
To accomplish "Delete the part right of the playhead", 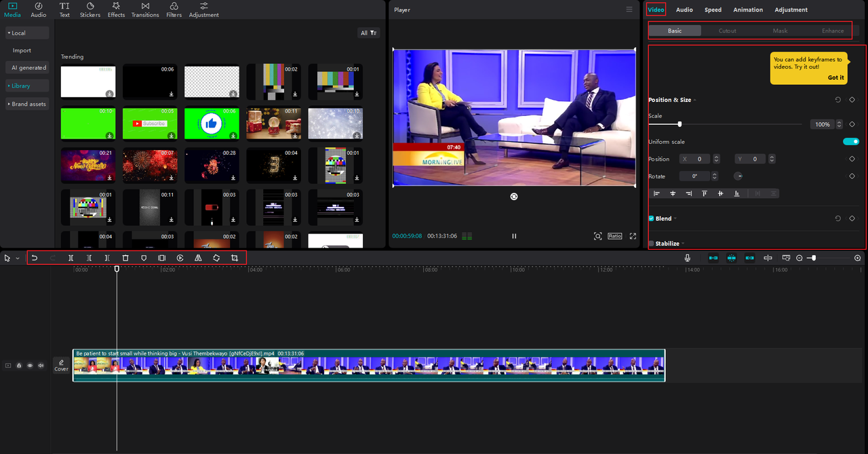I will coord(107,258).
